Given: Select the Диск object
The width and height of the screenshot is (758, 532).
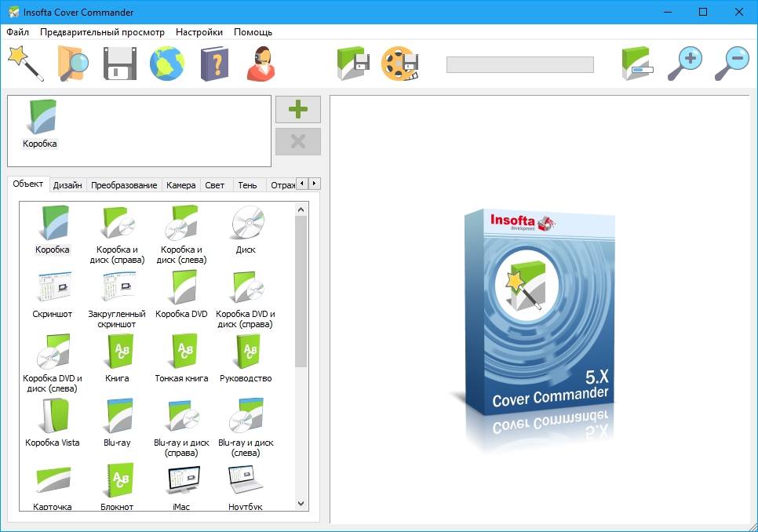Looking at the screenshot, I should [246, 230].
